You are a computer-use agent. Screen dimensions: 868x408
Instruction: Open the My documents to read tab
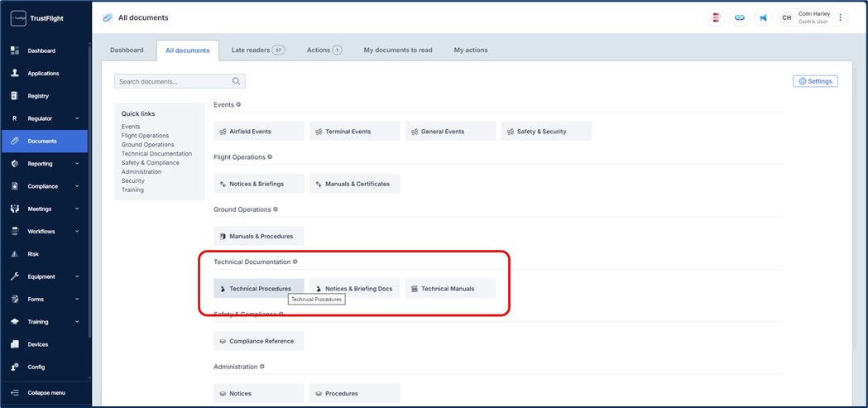pos(397,50)
